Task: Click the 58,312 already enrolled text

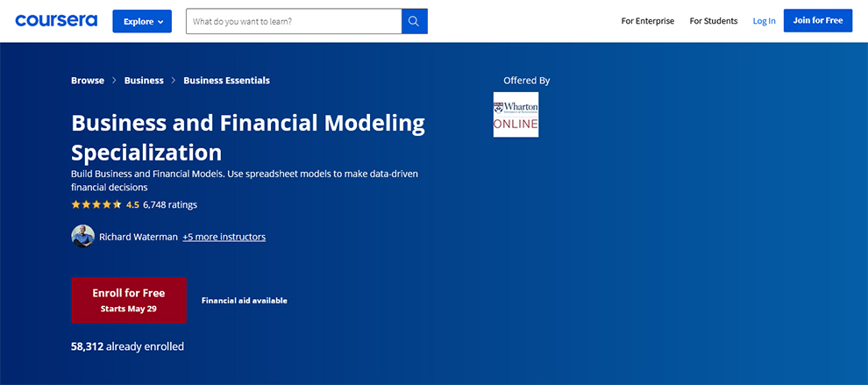Action: click(127, 346)
